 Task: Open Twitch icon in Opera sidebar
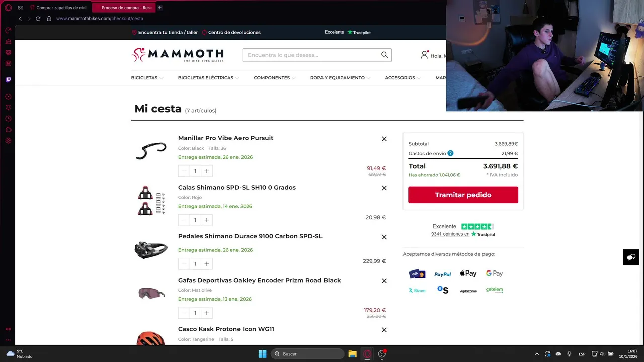click(8, 79)
